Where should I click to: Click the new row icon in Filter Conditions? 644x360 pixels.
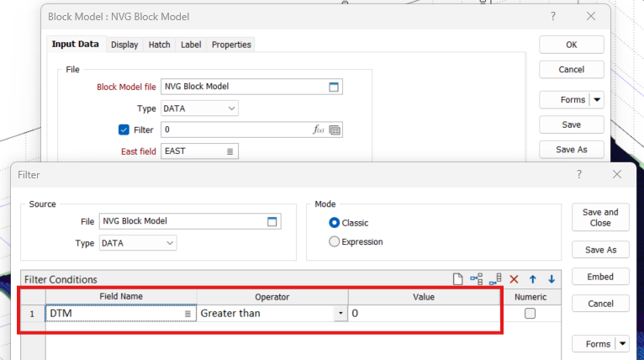[458, 279]
